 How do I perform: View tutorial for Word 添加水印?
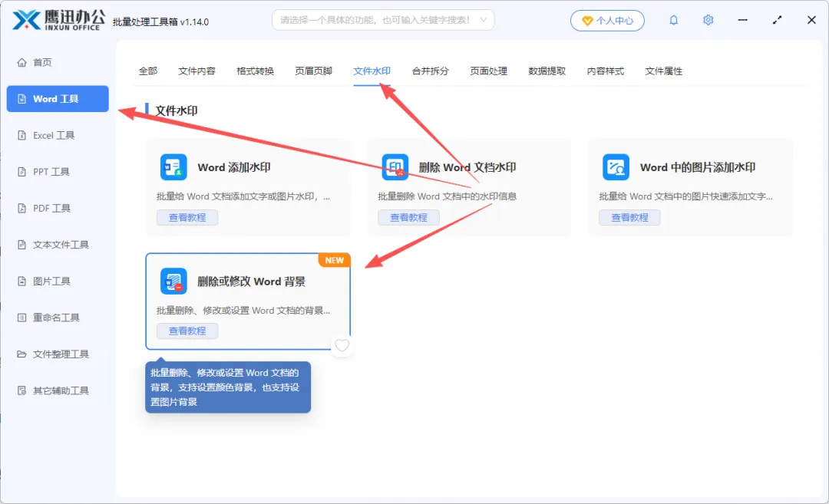point(187,217)
